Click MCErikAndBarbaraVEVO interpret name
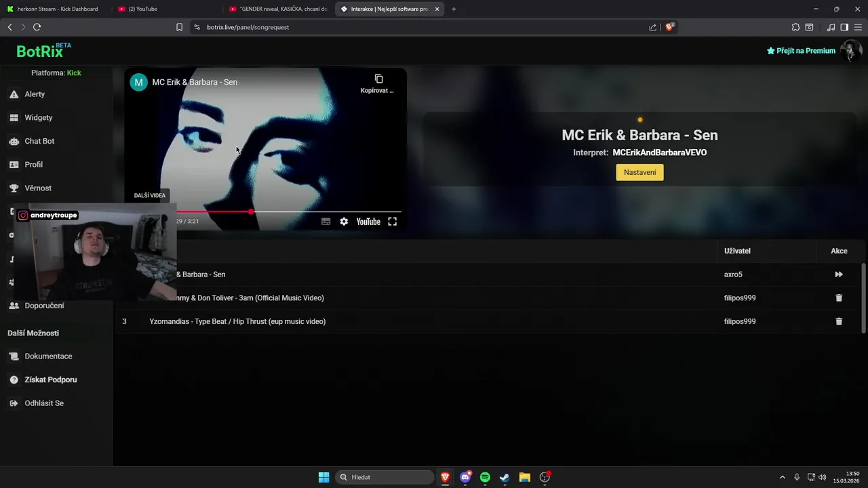The width and height of the screenshot is (868, 488). 660,152
